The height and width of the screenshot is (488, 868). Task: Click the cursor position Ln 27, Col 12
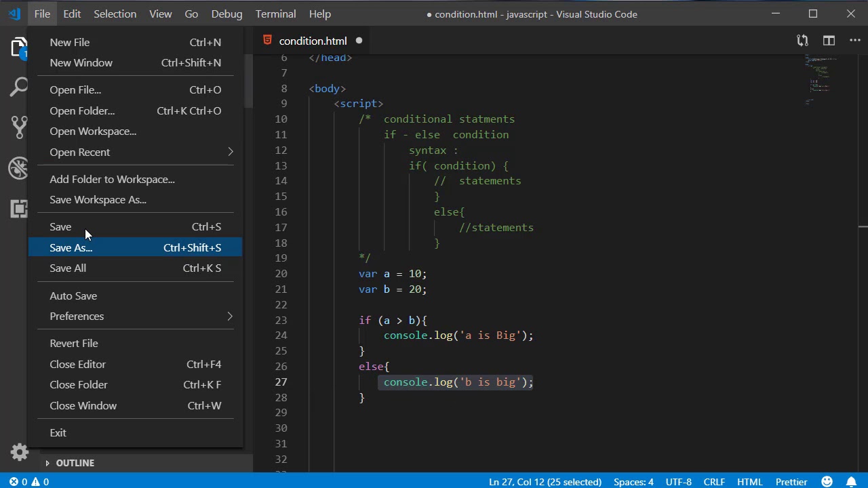pos(545,482)
